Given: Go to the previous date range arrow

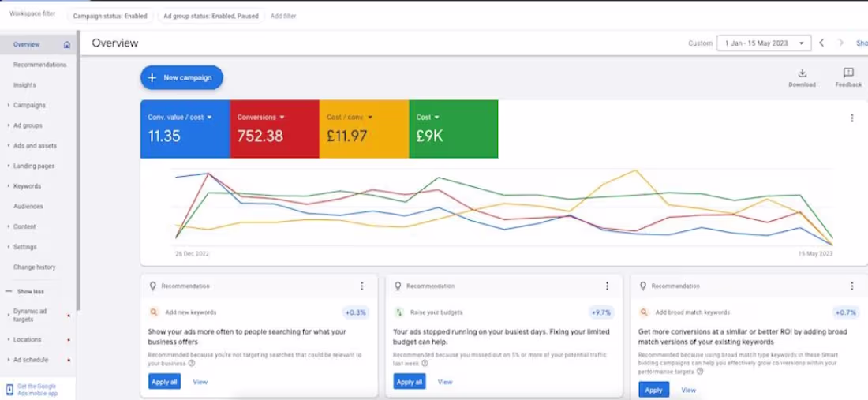Looking at the screenshot, I should tap(821, 43).
